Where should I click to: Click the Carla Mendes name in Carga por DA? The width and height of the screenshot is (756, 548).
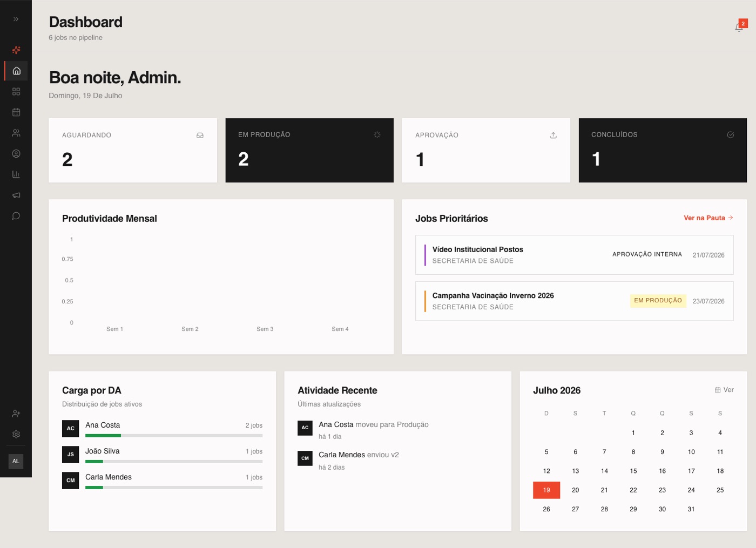coord(109,477)
